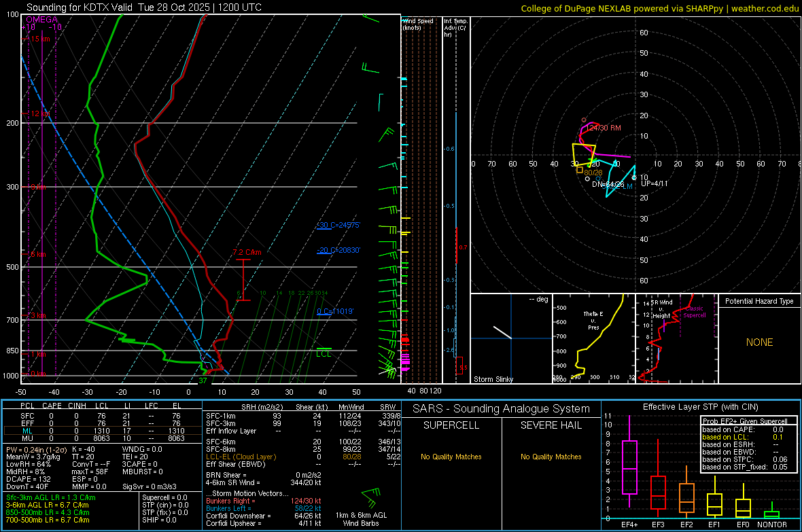Click the blue "Bunkers Left =" line

pos(264,508)
